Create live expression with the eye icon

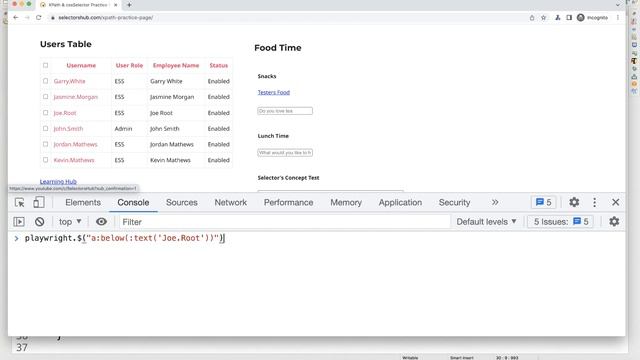click(101, 222)
